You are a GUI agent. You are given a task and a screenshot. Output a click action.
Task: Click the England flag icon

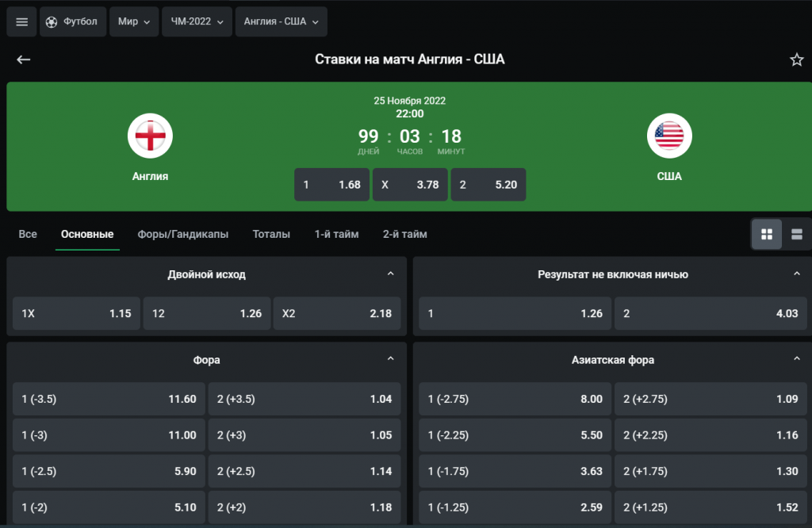click(150, 136)
